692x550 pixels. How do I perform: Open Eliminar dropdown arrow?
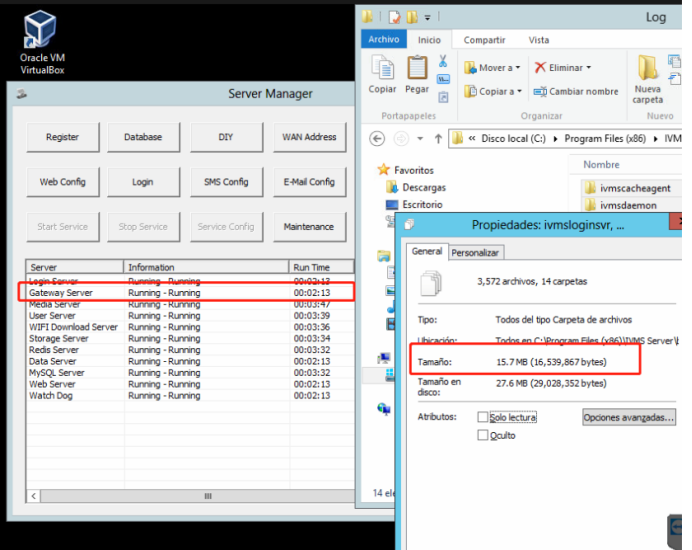point(589,68)
